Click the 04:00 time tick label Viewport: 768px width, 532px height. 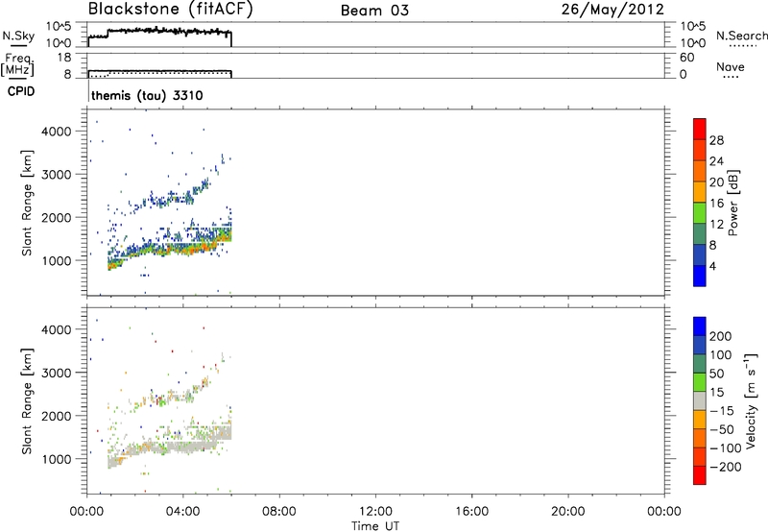pos(182,512)
